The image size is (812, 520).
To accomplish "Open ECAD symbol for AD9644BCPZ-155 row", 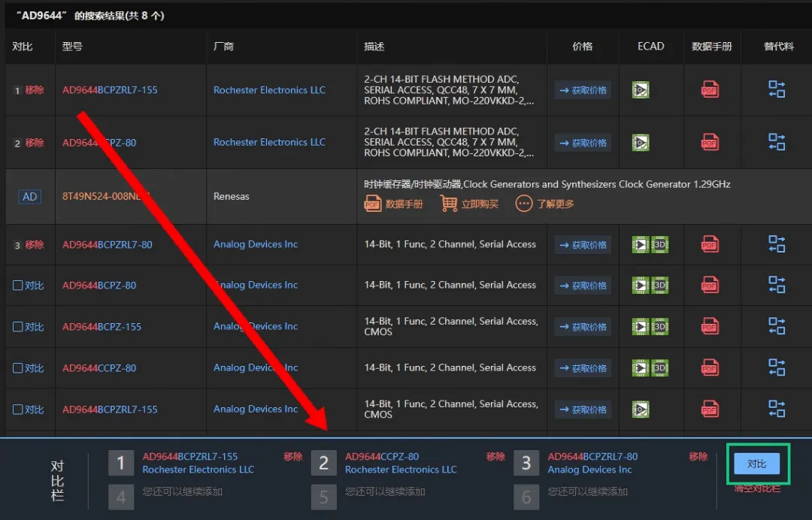I will [x=641, y=326].
